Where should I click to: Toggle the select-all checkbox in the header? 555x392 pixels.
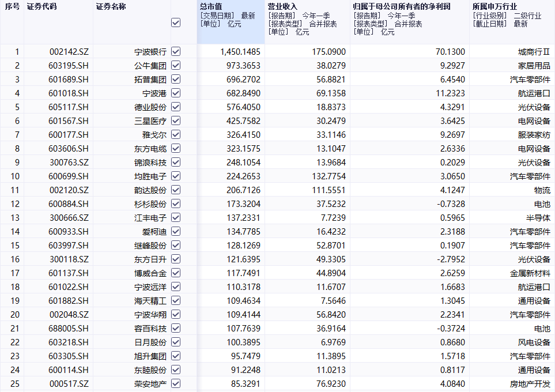[x=176, y=22]
